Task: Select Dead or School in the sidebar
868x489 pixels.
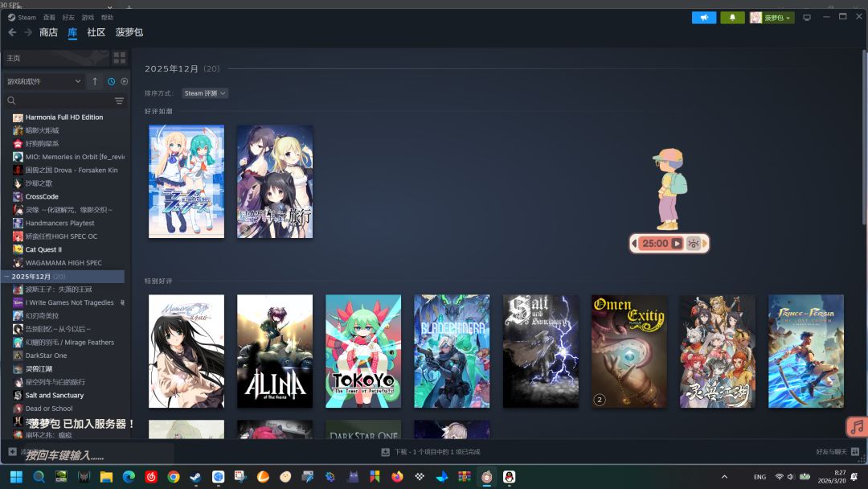Action: click(49, 409)
